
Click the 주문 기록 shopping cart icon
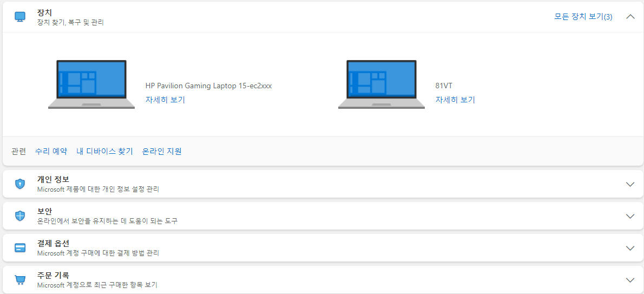[20, 280]
